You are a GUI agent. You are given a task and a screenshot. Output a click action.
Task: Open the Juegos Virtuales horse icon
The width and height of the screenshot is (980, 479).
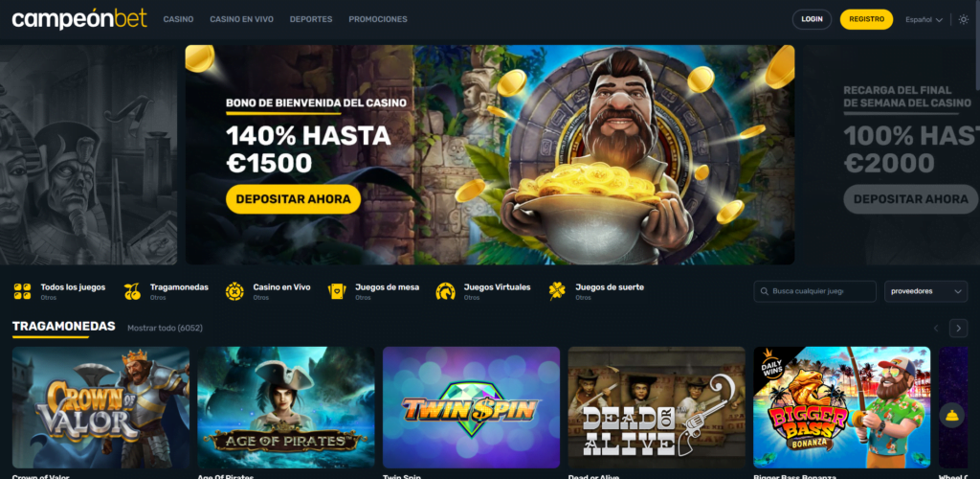445,291
